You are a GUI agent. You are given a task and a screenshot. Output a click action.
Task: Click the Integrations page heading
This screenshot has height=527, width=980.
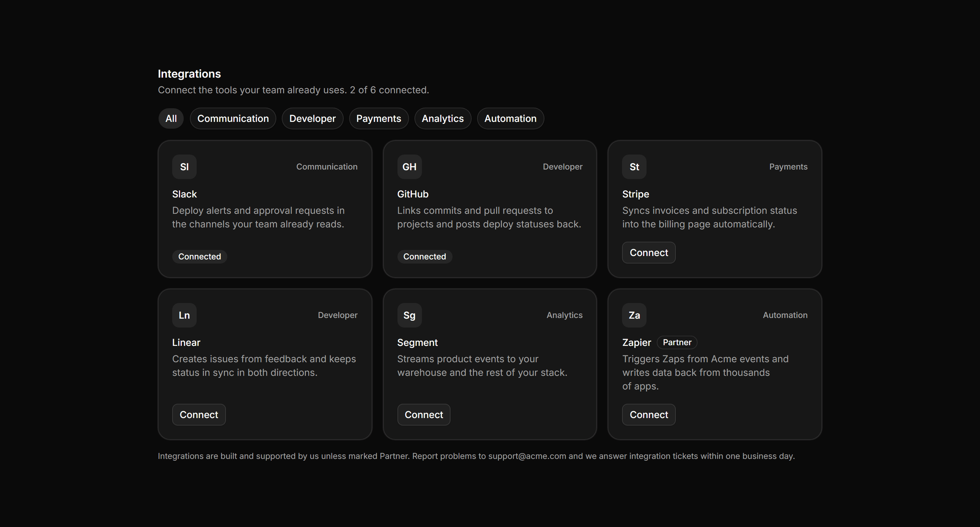189,74
